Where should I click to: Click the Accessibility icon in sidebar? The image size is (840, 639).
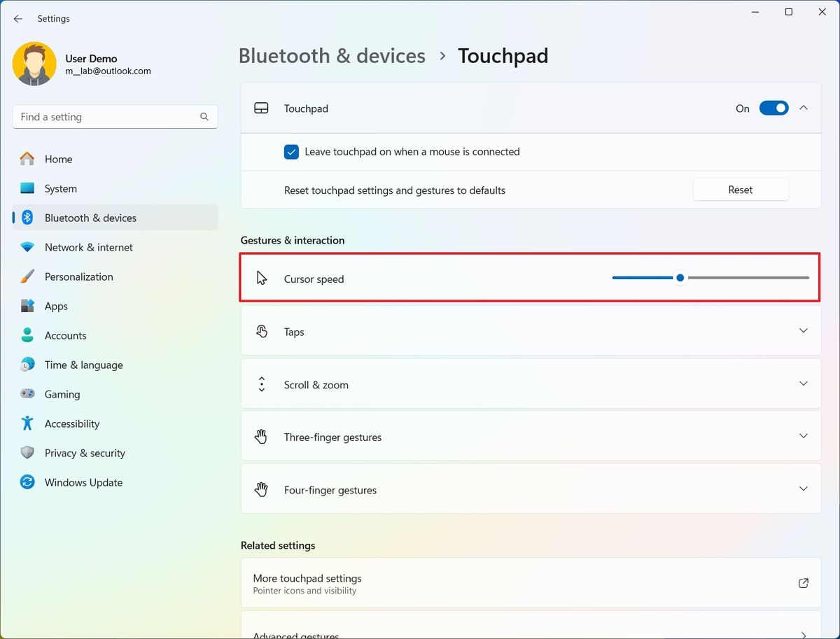pyautogui.click(x=27, y=423)
